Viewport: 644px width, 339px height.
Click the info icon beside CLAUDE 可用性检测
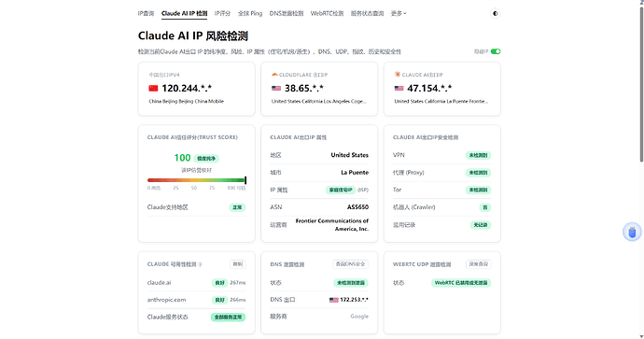(x=200, y=264)
